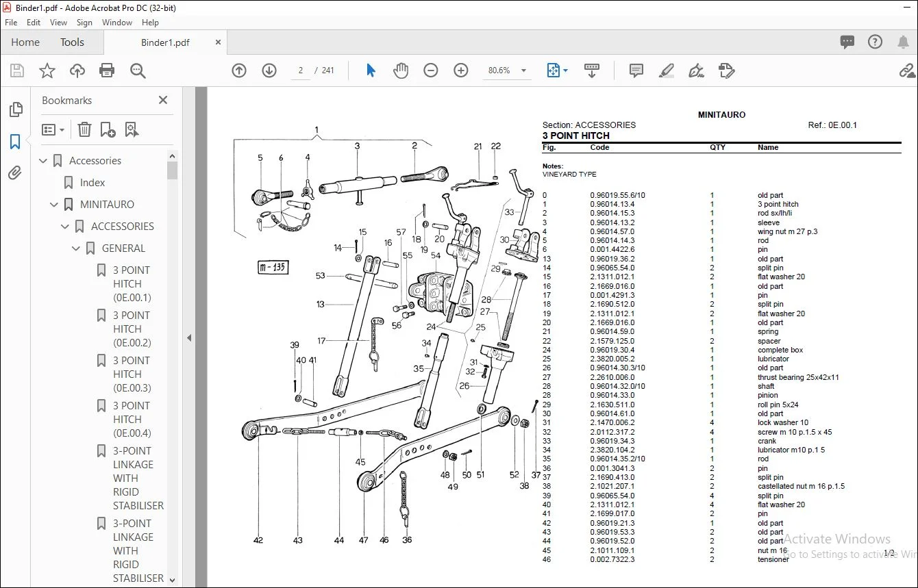
Task: Open the Sign document pen tool
Action: pos(696,71)
